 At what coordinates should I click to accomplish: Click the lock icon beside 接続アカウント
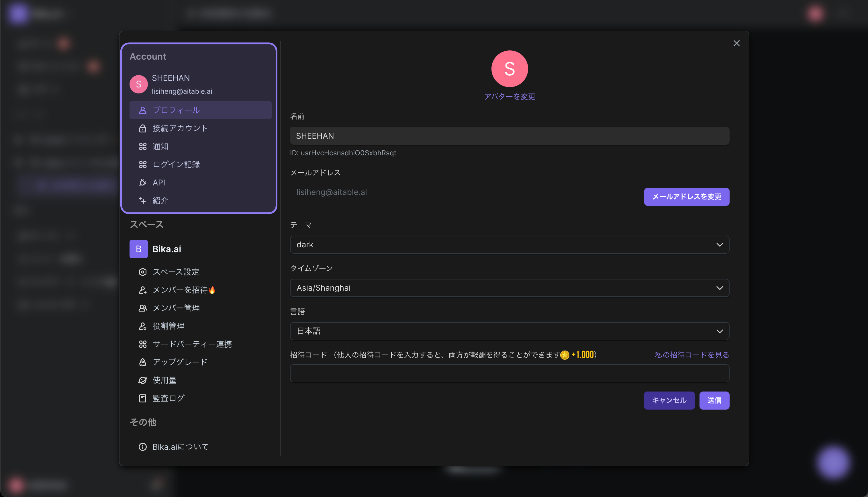143,128
